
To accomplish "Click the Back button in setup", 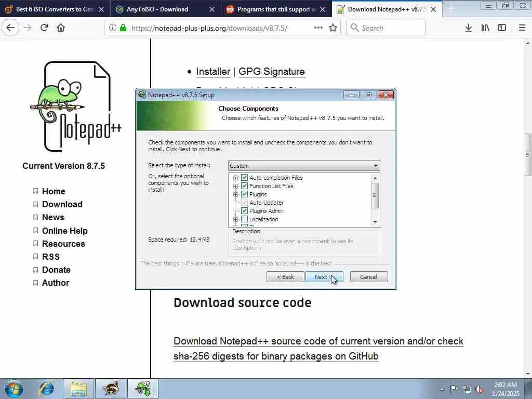I will [x=285, y=277].
